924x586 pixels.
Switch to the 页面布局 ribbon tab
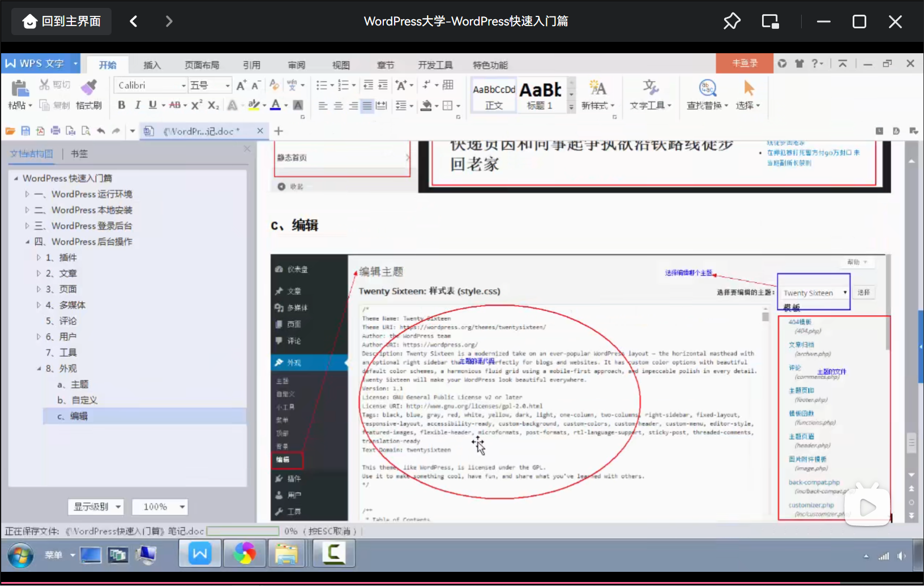click(x=202, y=65)
